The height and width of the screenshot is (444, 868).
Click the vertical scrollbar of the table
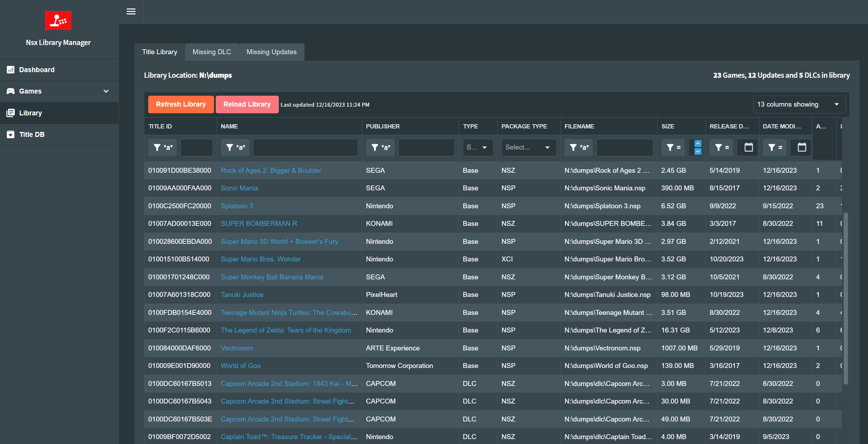(x=845, y=298)
